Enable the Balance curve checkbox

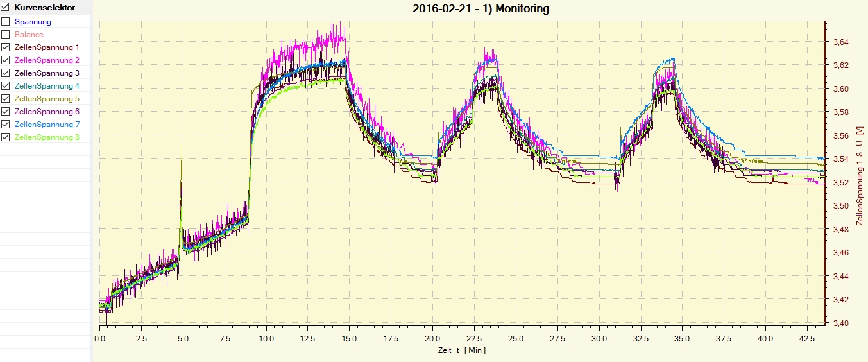click(6, 35)
